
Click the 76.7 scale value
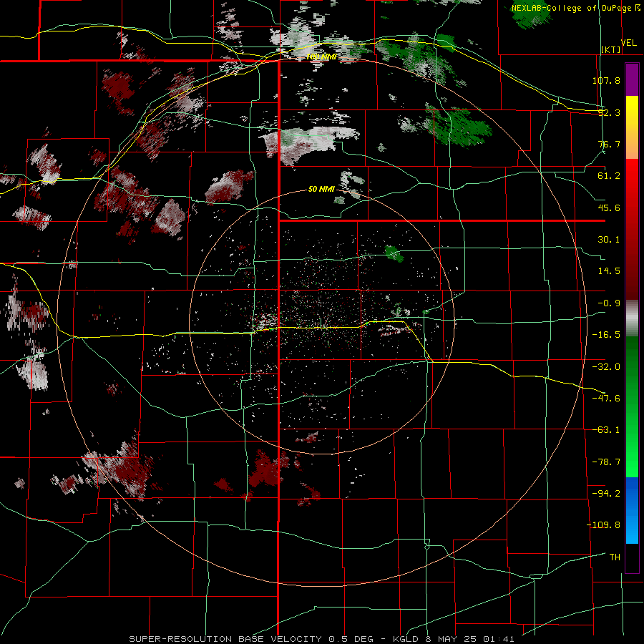click(609, 144)
